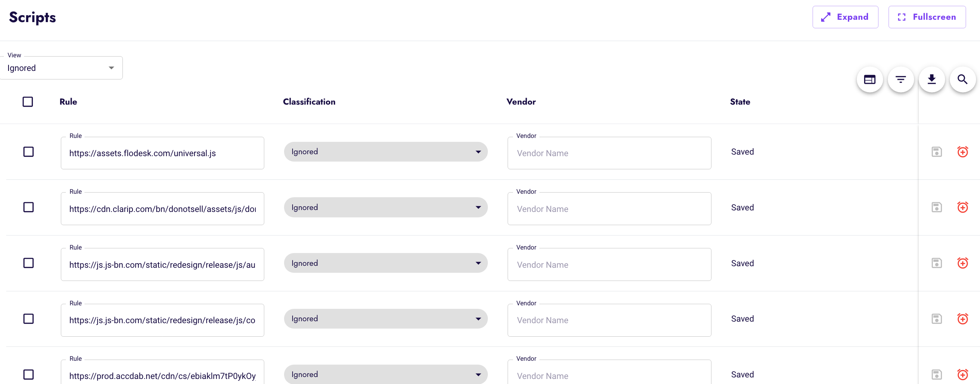Image resolution: width=980 pixels, height=384 pixels.
Task: Click Vendor Name field for flodesk rule
Action: (609, 153)
